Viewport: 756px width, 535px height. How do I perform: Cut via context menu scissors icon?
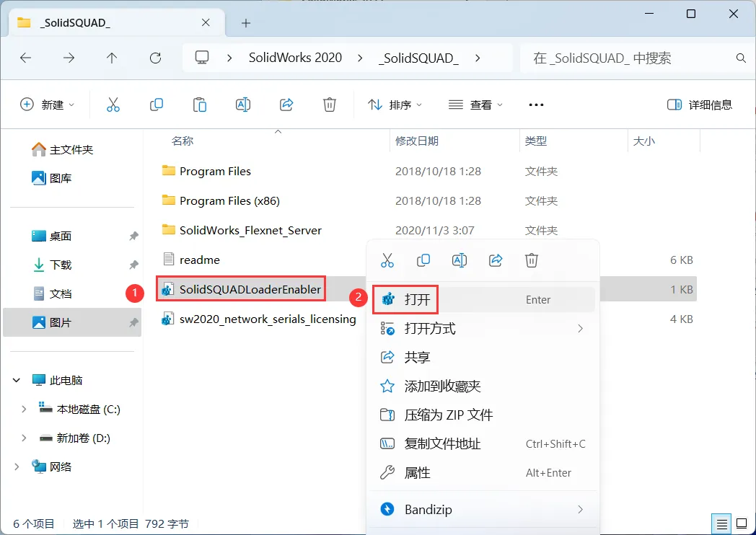[387, 261]
